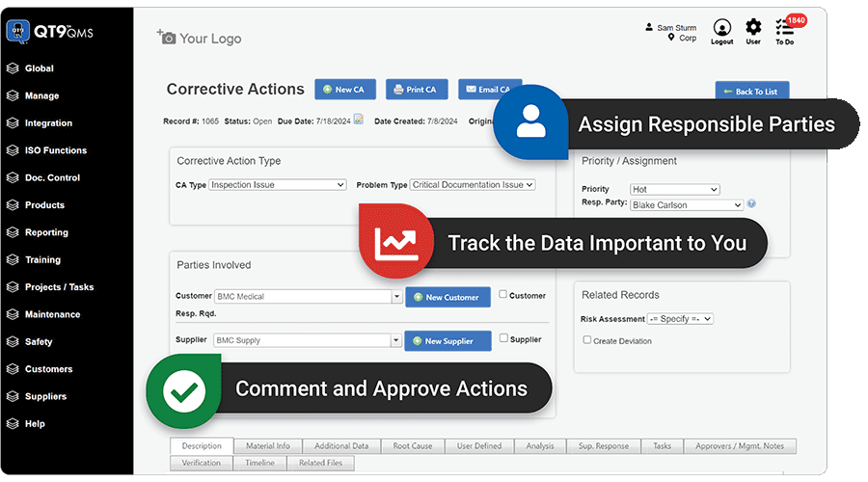The height and width of the screenshot is (482, 868).
Task: Open the To Do checklist icon
Action: tap(783, 28)
